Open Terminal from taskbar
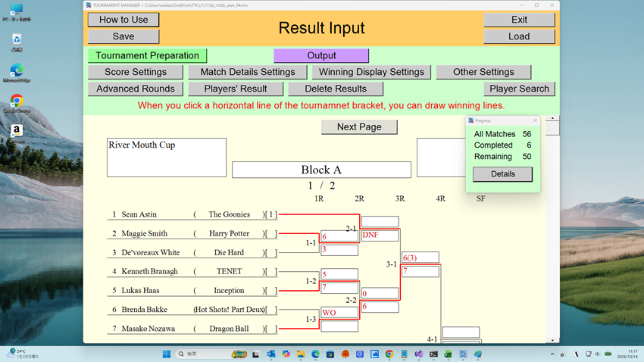Screen dimensions: 644x362 point(433,354)
